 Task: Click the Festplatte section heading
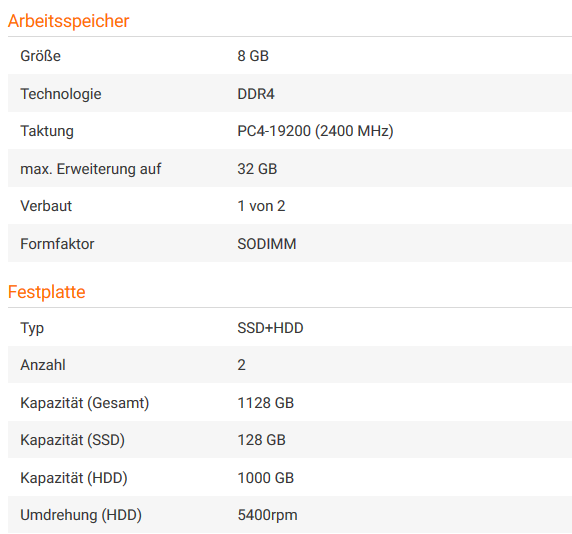47,292
